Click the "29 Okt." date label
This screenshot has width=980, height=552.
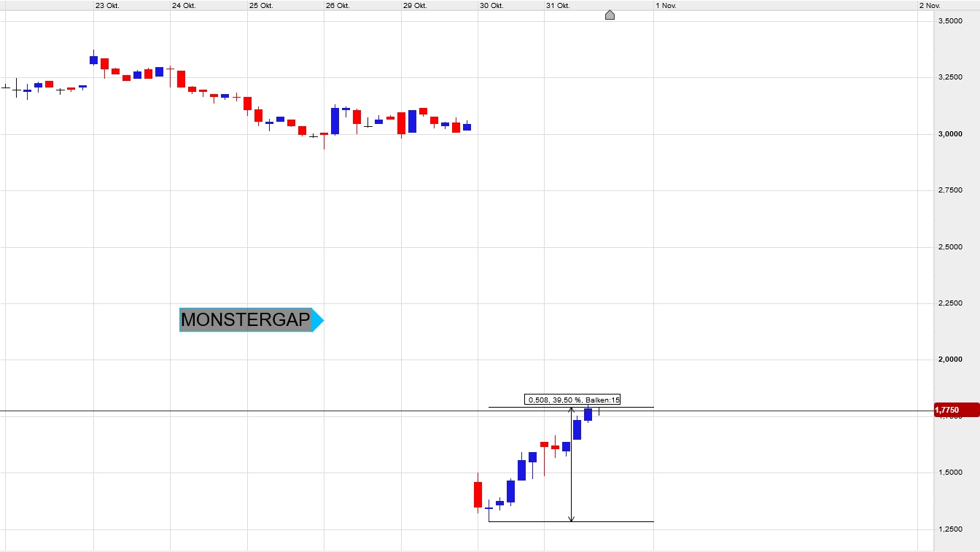point(415,5)
